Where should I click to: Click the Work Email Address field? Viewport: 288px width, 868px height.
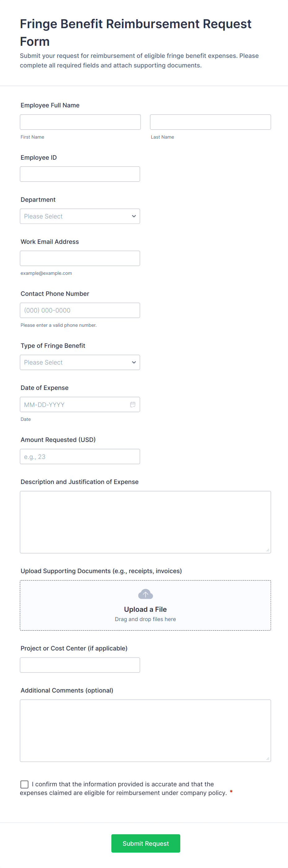click(x=80, y=258)
